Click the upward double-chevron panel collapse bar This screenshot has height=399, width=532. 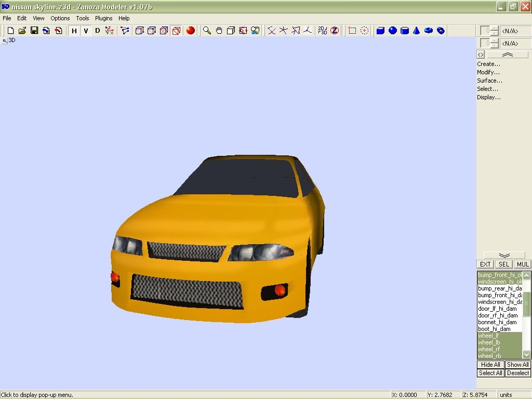pos(507,55)
